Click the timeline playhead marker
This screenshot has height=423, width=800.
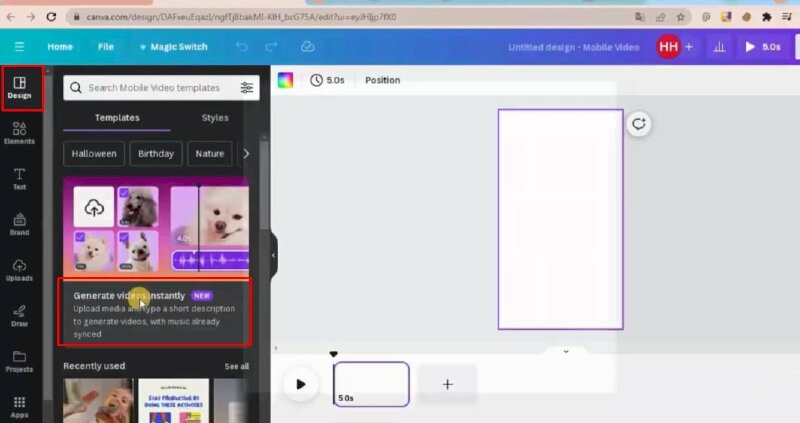pos(333,354)
